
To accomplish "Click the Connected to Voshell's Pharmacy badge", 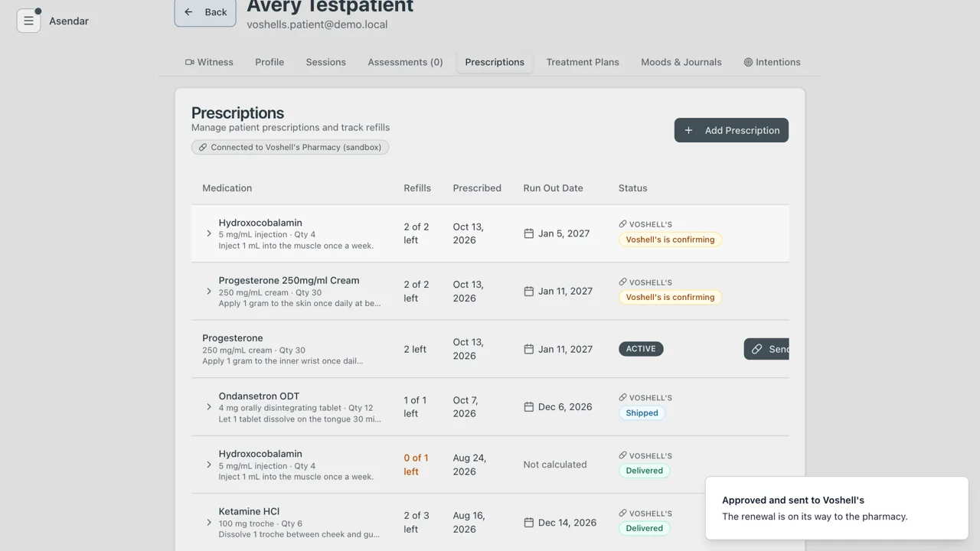I will (290, 147).
